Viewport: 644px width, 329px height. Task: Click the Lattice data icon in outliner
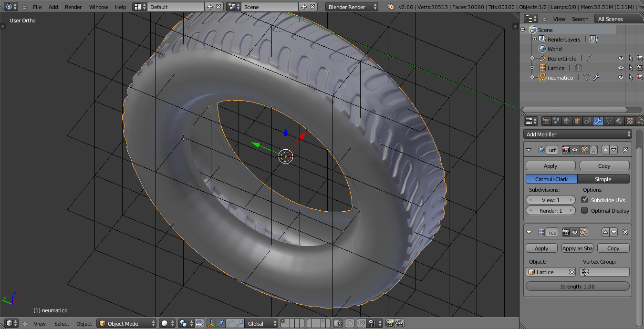click(x=578, y=68)
